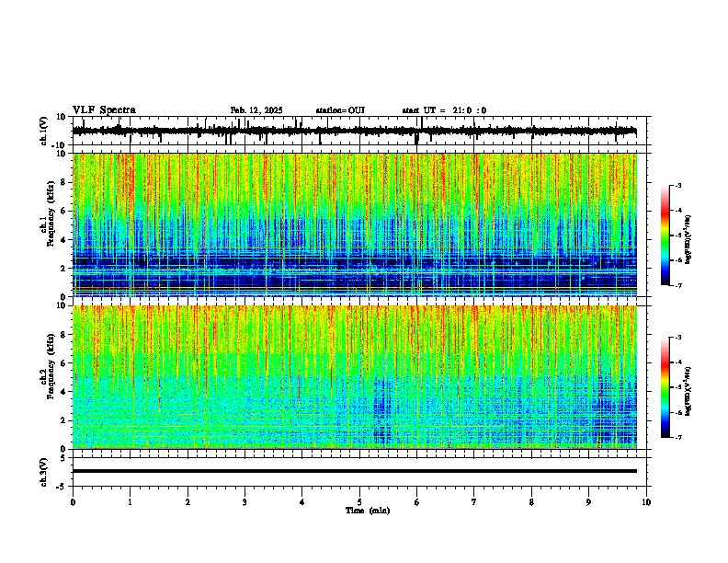
Task: Click the 'station=OUI' label
Action: (x=340, y=110)
